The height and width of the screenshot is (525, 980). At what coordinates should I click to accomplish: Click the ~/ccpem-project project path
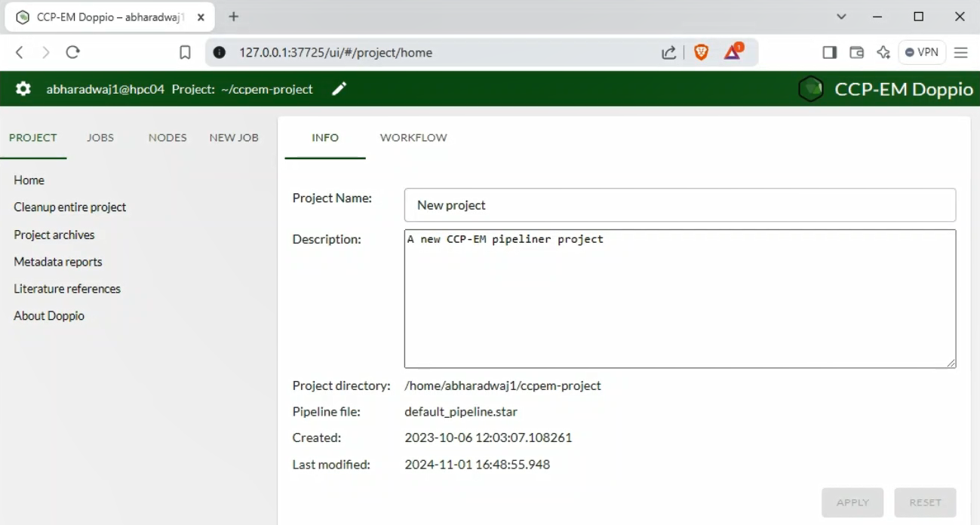click(x=267, y=89)
